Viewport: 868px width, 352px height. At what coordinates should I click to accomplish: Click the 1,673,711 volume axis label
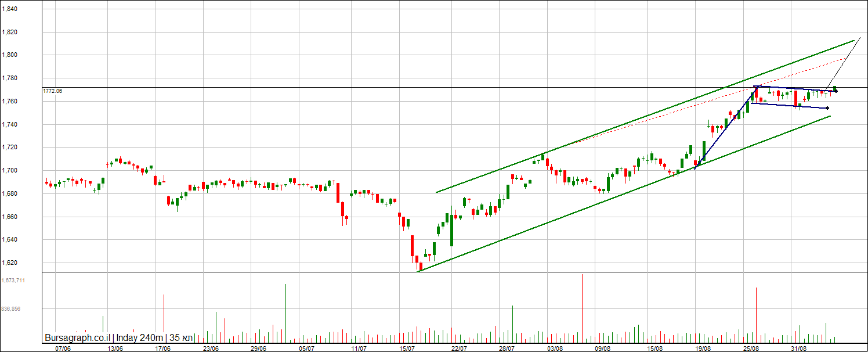click(12, 281)
